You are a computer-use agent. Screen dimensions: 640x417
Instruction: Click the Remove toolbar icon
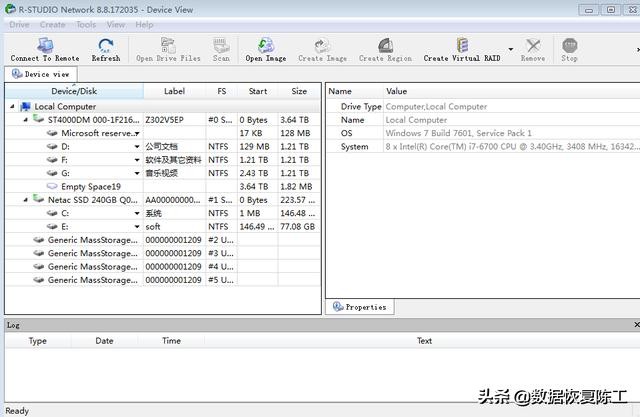click(x=533, y=45)
